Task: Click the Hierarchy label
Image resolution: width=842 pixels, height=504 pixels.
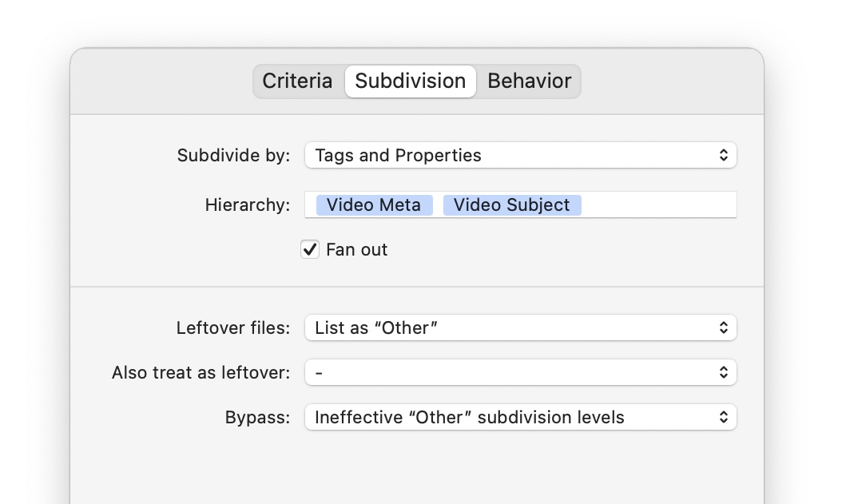Action: (248, 205)
